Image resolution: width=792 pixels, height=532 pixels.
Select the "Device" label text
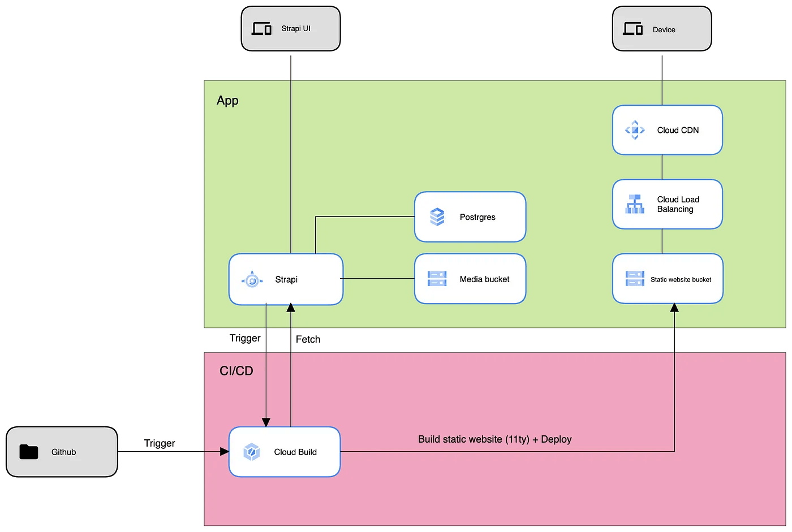pos(664,29)
